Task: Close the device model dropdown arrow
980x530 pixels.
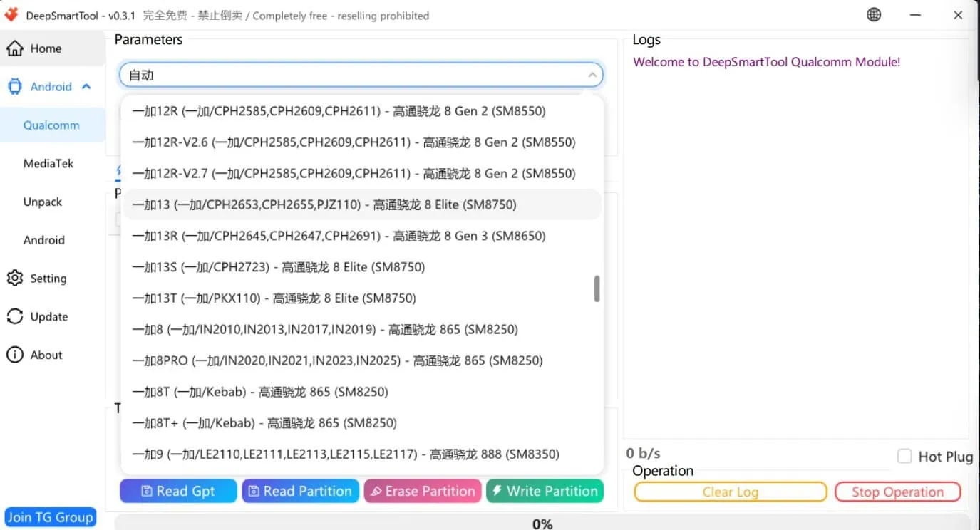Action: pyautogui.click(x=592, y=75)
